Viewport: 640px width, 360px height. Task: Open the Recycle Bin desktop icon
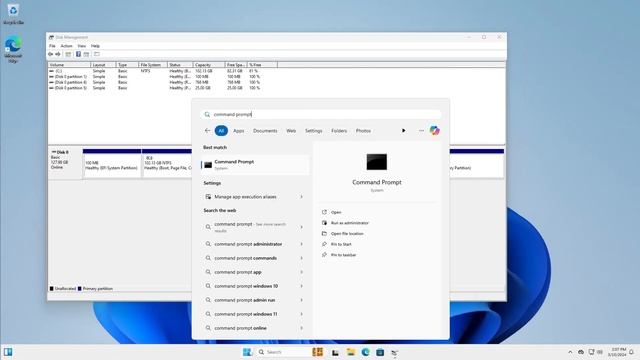(x=13, y=13)
